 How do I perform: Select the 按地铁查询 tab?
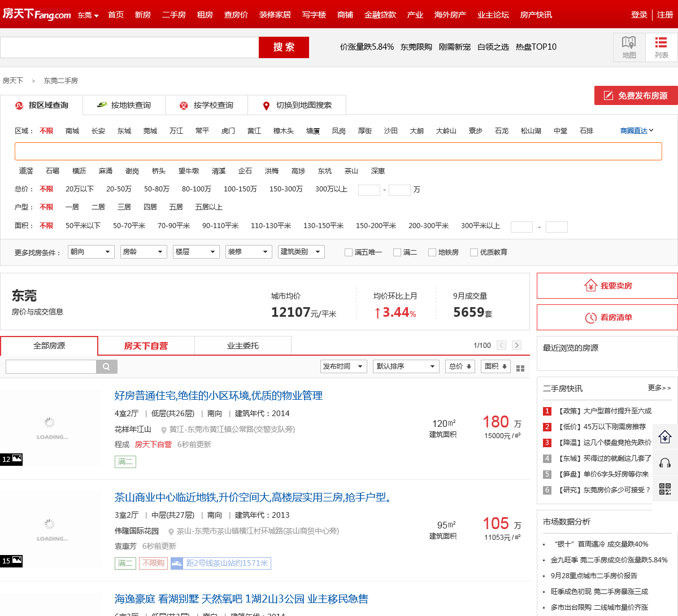click(124, 106)
